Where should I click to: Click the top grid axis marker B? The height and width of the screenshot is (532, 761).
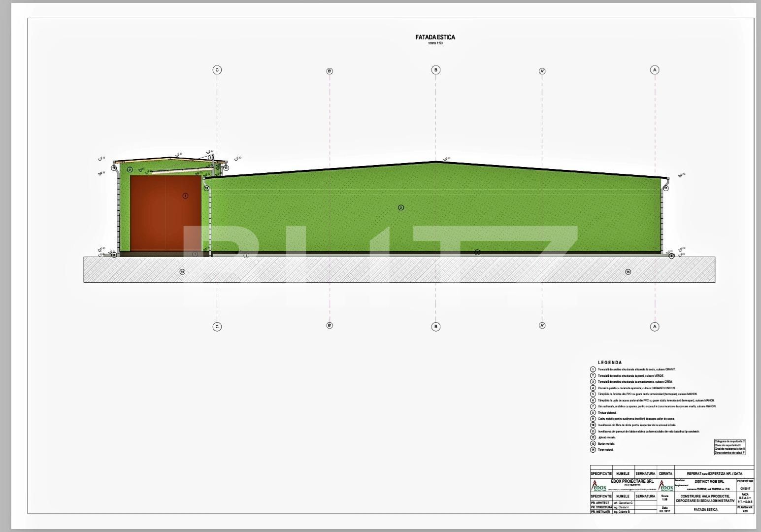435,70
